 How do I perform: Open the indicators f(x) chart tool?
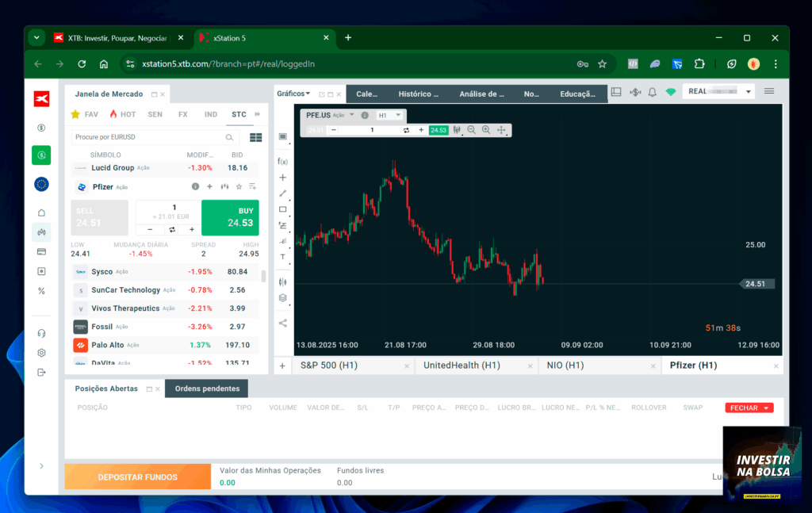tap(283, 162)
